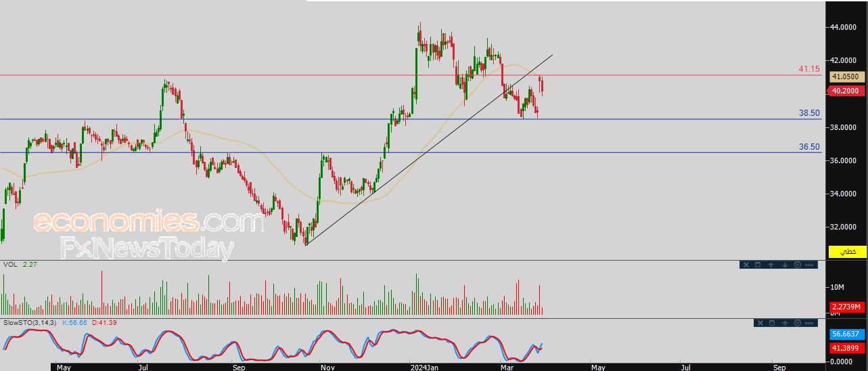The height and width of the screenshot is (371, 868).
Task: Maximize the SlowSTO indicator panel
Action: 772,323
